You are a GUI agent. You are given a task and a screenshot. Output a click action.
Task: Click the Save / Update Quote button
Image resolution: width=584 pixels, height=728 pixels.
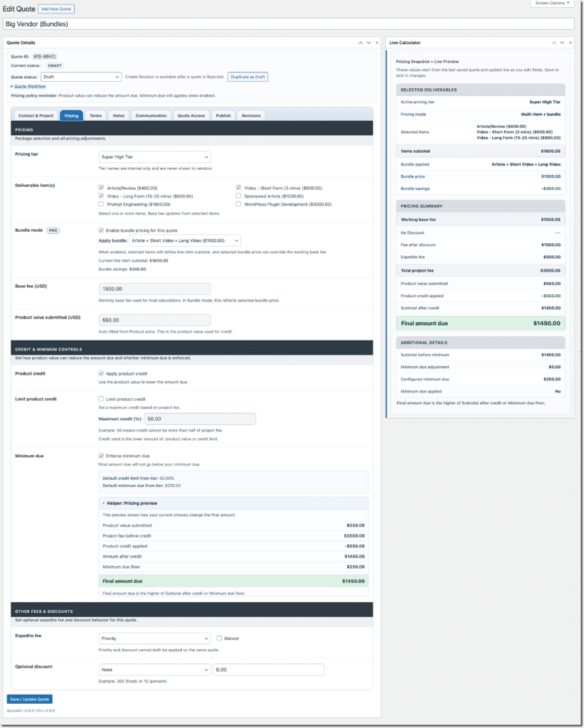(29, 700)
